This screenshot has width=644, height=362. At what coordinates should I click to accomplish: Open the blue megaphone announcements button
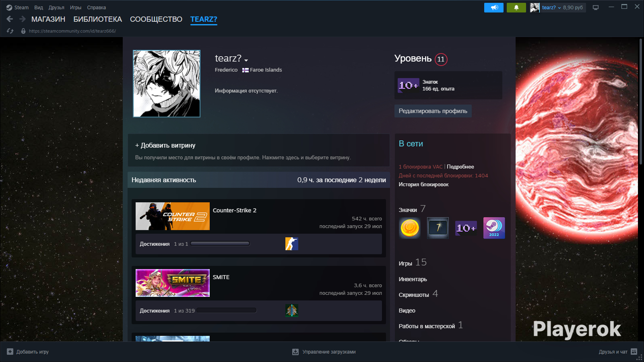[x=494, y=8]
